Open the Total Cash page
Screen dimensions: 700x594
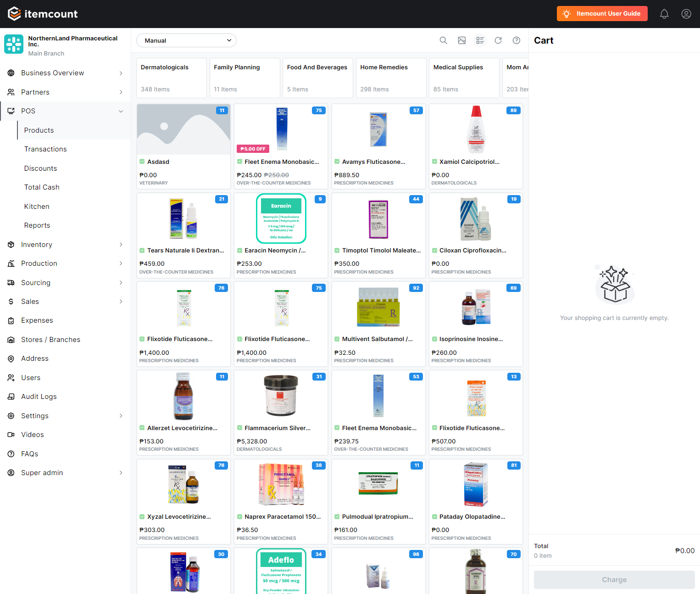[42, 187]
